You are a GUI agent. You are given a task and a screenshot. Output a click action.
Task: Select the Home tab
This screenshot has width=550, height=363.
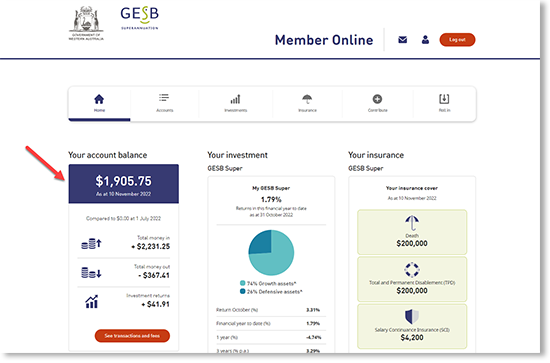pyautogui.click(x=99, y=104)
